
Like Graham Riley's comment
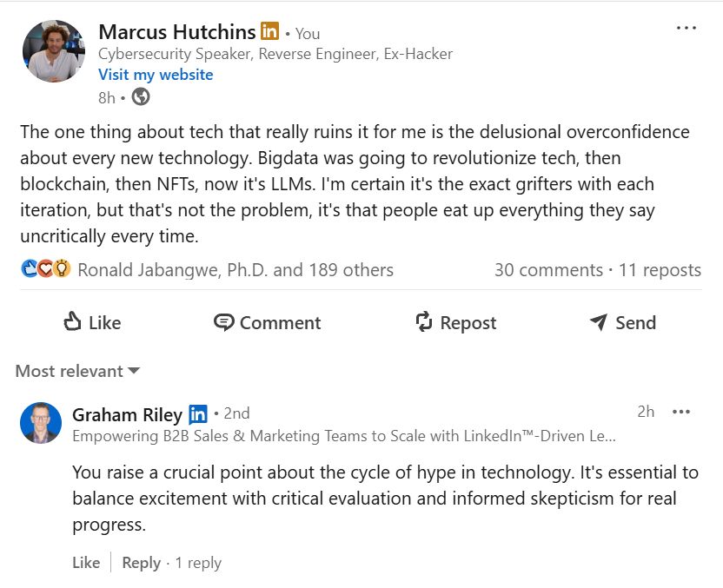click(x=86, y=563)
